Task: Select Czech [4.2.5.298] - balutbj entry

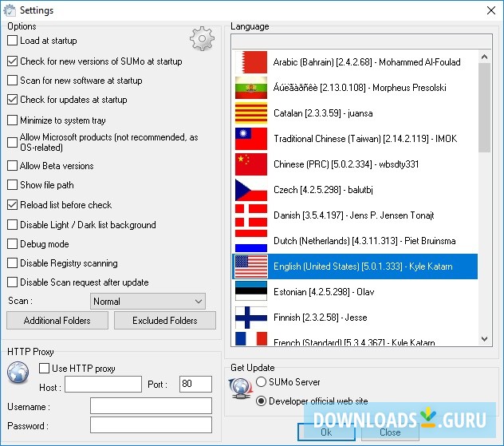Action: coord(323,190)
